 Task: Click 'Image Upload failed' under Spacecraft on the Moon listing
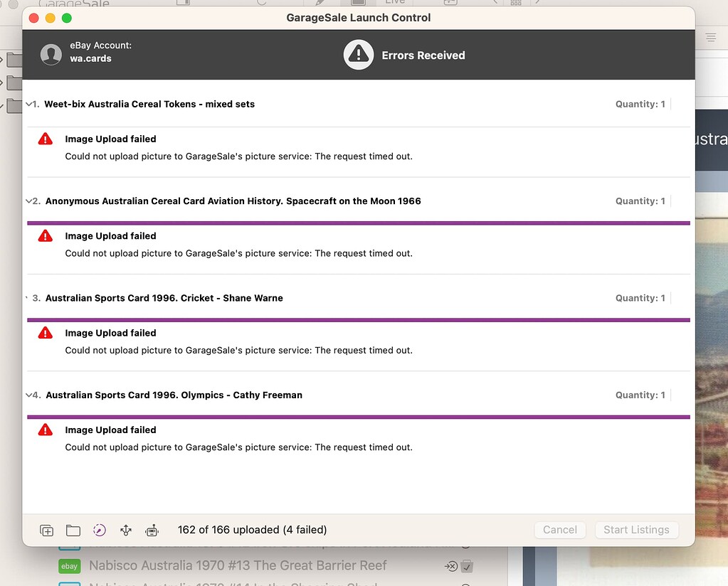110,235
